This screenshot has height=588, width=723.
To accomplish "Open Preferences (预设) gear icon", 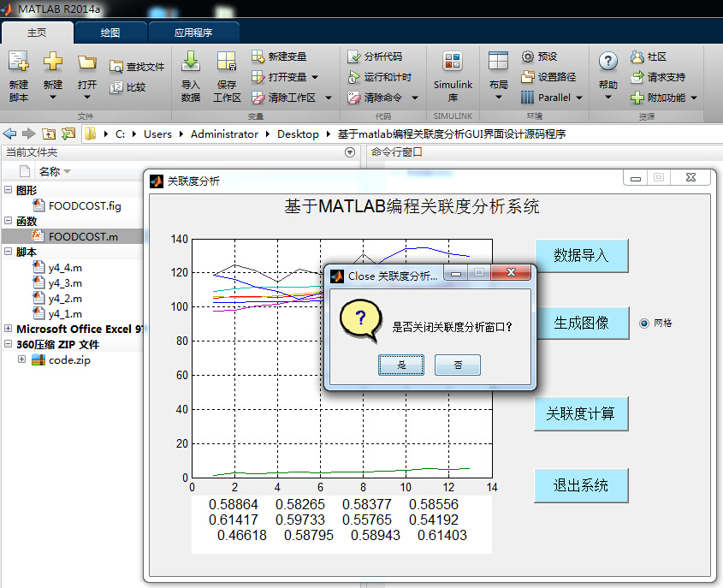I will point(528,56).
